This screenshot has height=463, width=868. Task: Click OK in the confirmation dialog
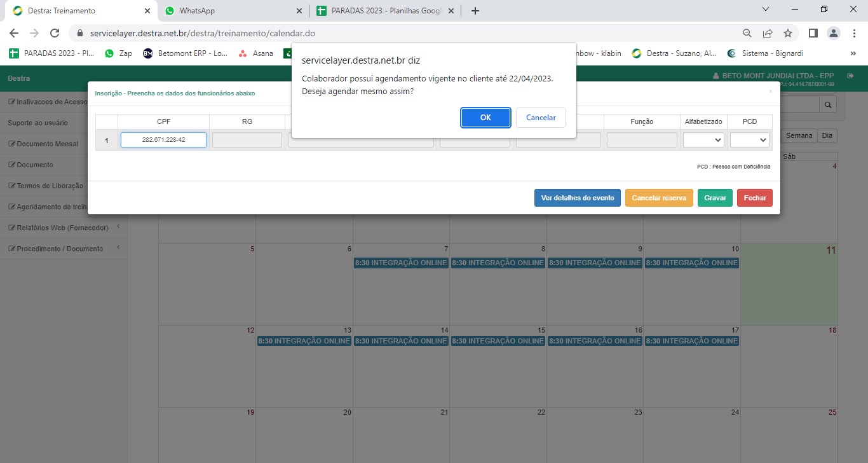485,118
